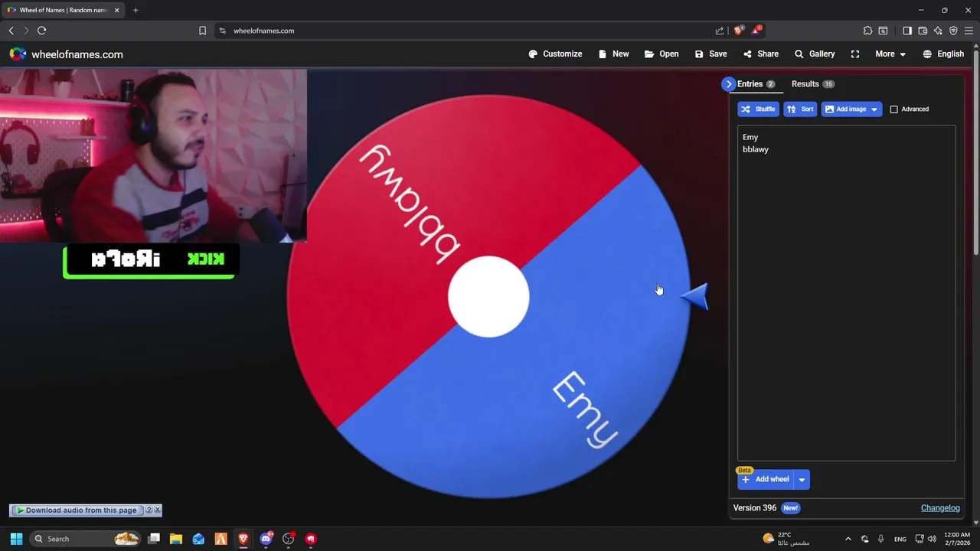
Task: Switch to the Entries tab
Action: point(756,84)
